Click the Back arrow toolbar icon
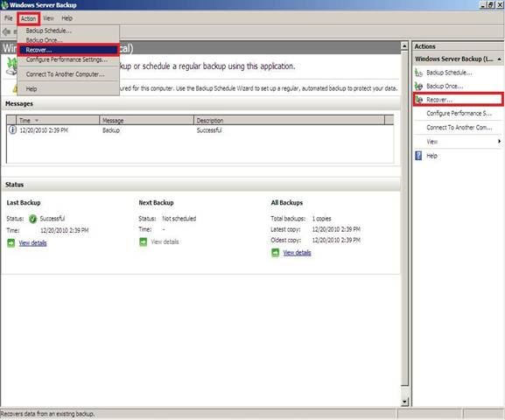The width and height of the screenshot is (505, 420). (6, 31)
